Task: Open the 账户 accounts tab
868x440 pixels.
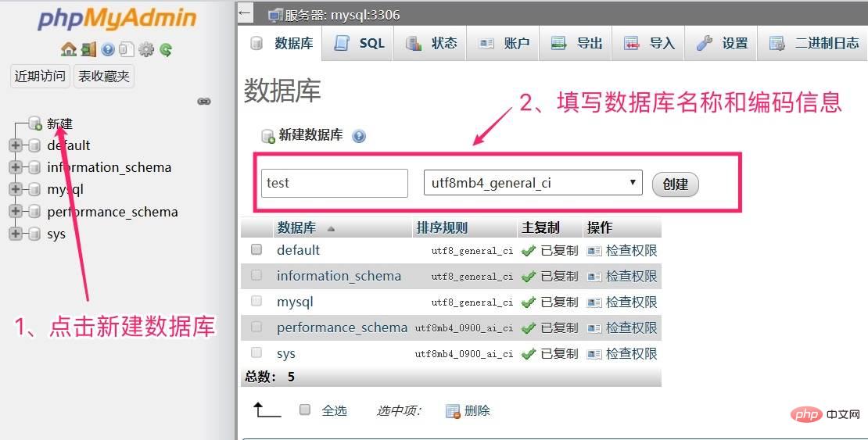Action: point(504,43)
